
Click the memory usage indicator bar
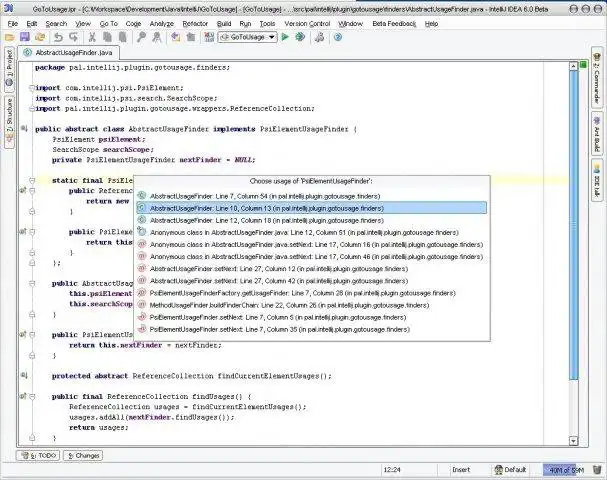tap(566, 470)
